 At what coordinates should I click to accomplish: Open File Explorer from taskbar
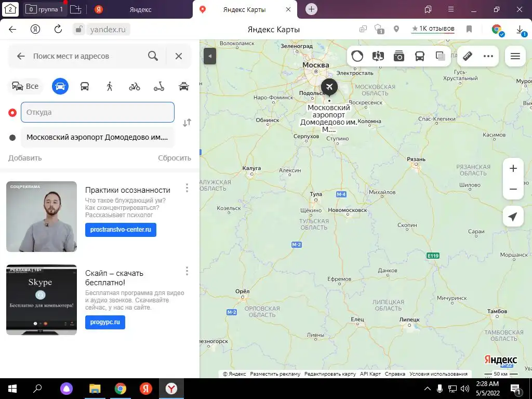95,389
